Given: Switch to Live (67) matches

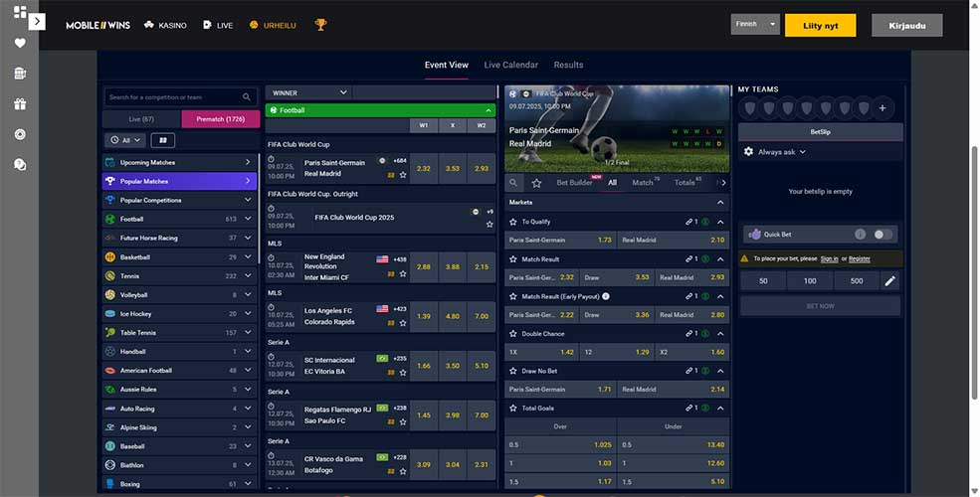Looking at the screenshot, I should click(142, 118).
